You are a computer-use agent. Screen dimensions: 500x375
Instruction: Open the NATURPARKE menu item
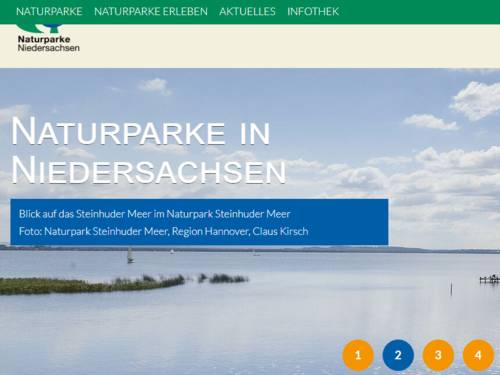[x=49, y=12]
